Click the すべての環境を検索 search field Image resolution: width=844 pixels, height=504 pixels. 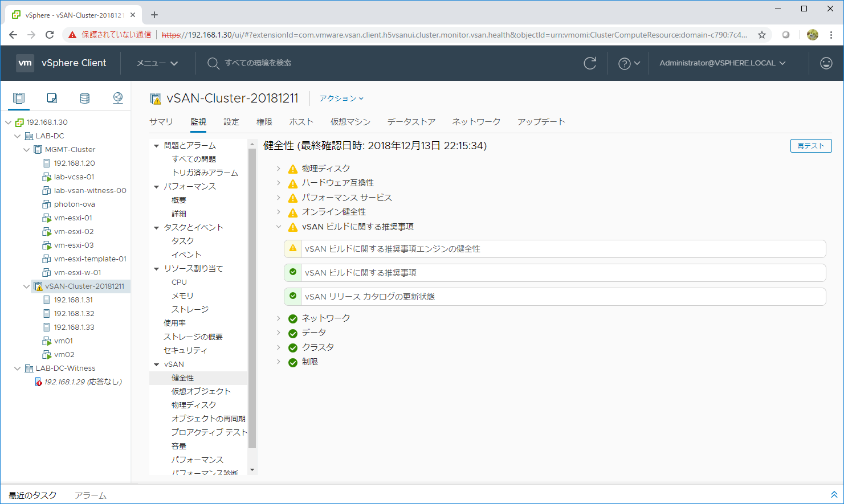(258, 63)
